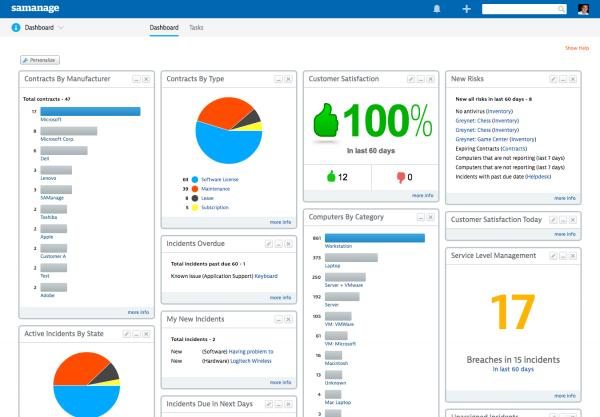Switch to the Tasks tab
Viewport: 600px width, 417px height.
[196, 28]
